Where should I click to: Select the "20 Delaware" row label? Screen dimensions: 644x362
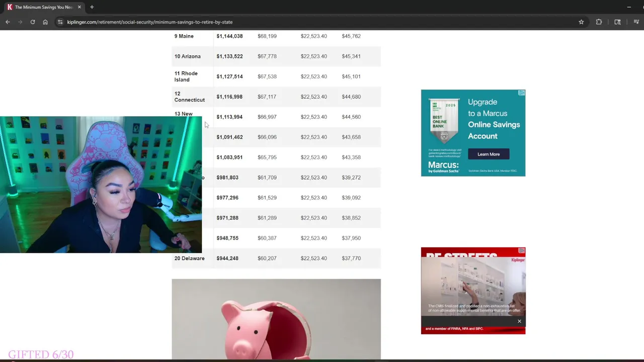(189, 258)
